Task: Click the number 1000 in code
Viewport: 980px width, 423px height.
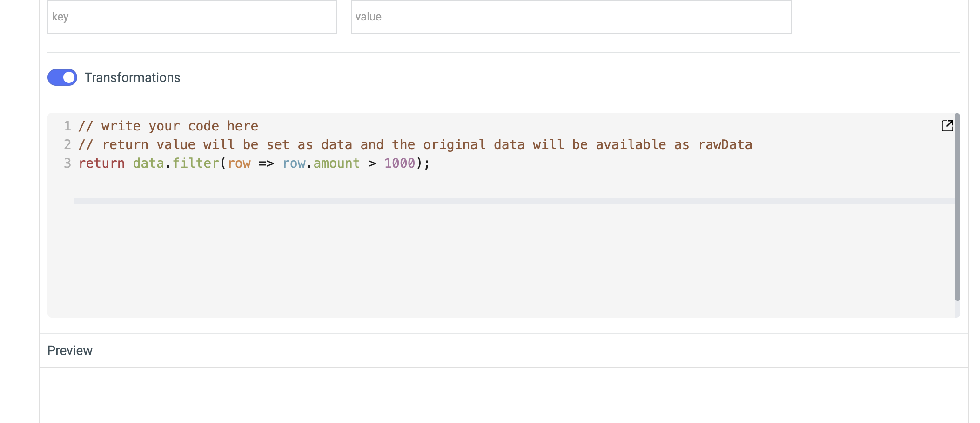Action: [x=399, y=164]
